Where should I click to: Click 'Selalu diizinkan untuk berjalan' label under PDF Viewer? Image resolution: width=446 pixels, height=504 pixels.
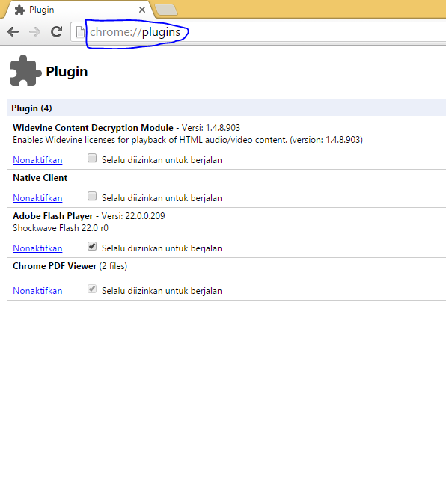[162, 291]
